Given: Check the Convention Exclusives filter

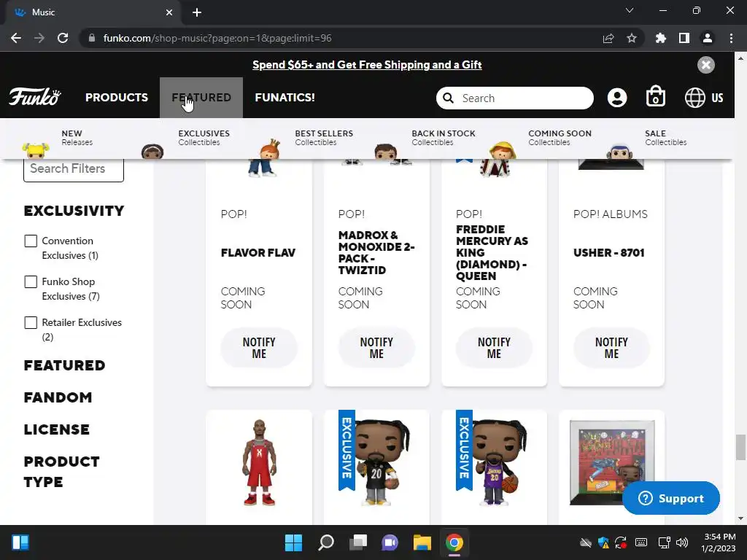Looking at the screenshot, I should pyautogui.click(x=31, y=241).
